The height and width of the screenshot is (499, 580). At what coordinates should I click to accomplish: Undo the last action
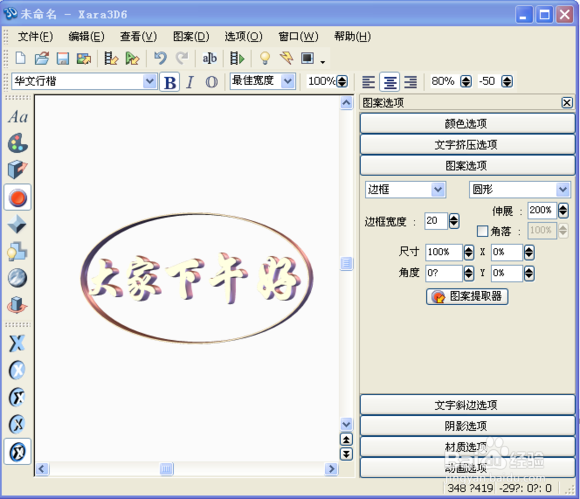click(x=160, y=58)
